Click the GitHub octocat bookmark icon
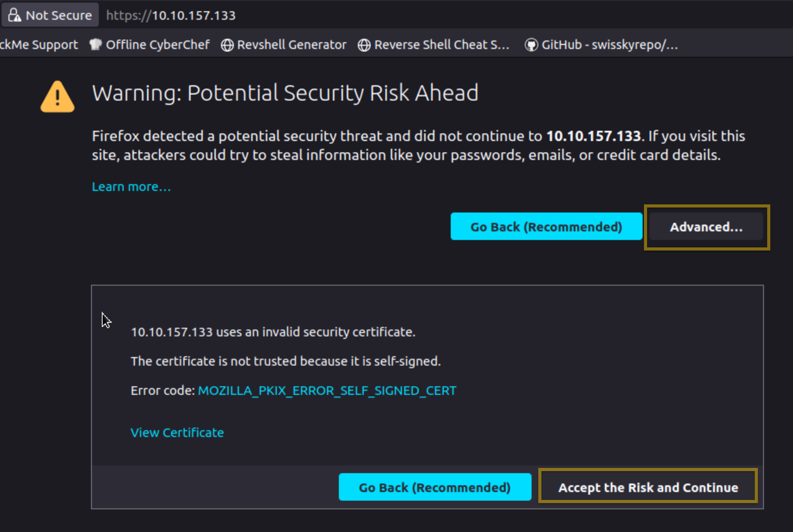Image resolution: width=793 pixels, height=532 pixels. point(531,45)
